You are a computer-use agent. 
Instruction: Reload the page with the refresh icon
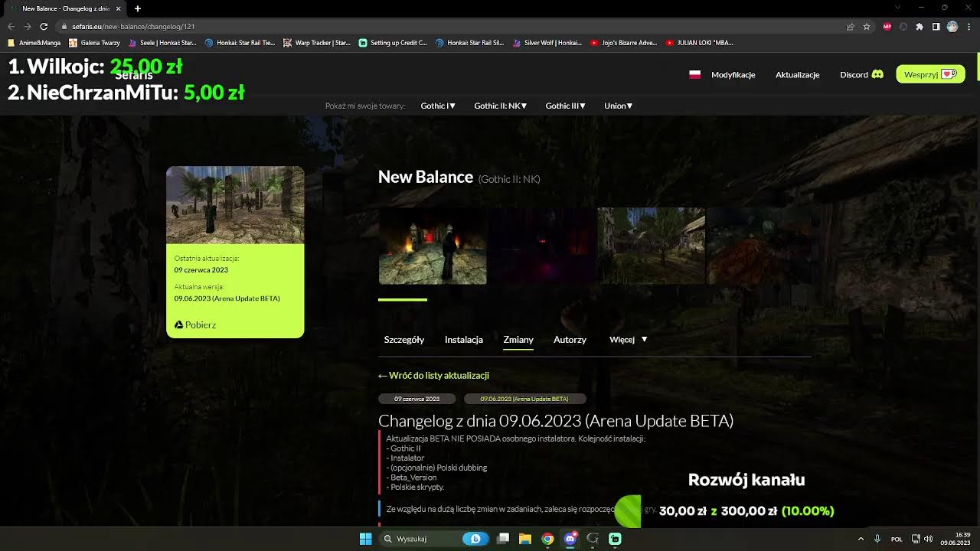[44, 26]
